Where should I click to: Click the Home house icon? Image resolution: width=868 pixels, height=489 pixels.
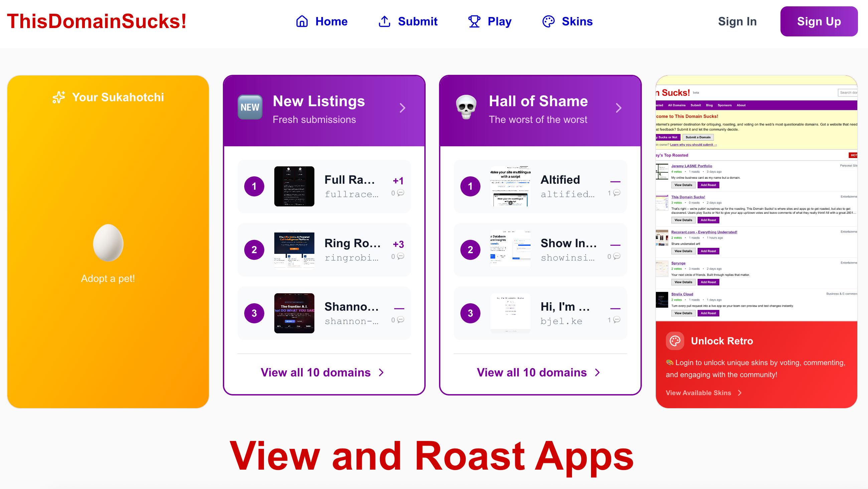click(302, 21)
